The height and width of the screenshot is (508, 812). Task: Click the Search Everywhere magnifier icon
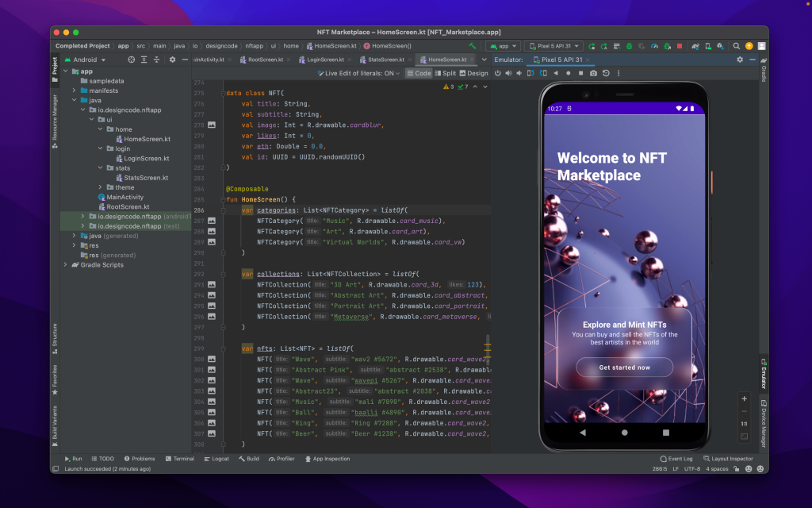coord(737,46)
